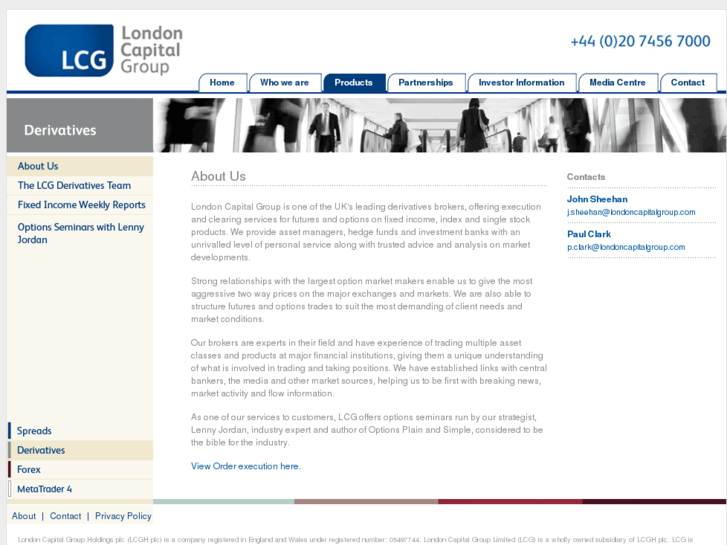Open the Privacy Policy footer link
This screenshot has height=545, width=727.
pyautogui.click(x=123, y=516)
